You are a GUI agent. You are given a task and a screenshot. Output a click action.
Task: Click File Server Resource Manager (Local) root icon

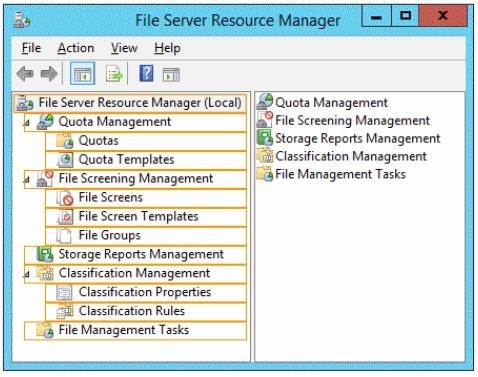point(25,103)
